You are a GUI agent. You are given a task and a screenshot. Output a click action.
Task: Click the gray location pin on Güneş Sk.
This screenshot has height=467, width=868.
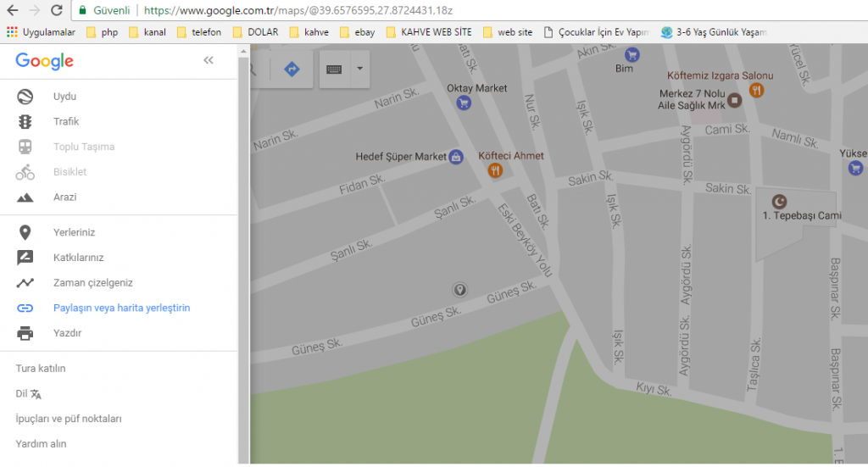459,289
